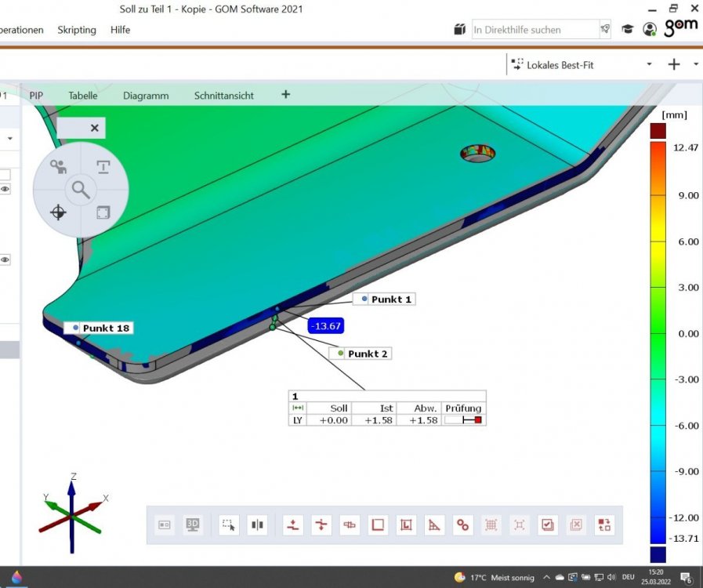The height and width of the screenshot is (588, 703).
Task: Click the dark red top of color legend
Action: 658,130
